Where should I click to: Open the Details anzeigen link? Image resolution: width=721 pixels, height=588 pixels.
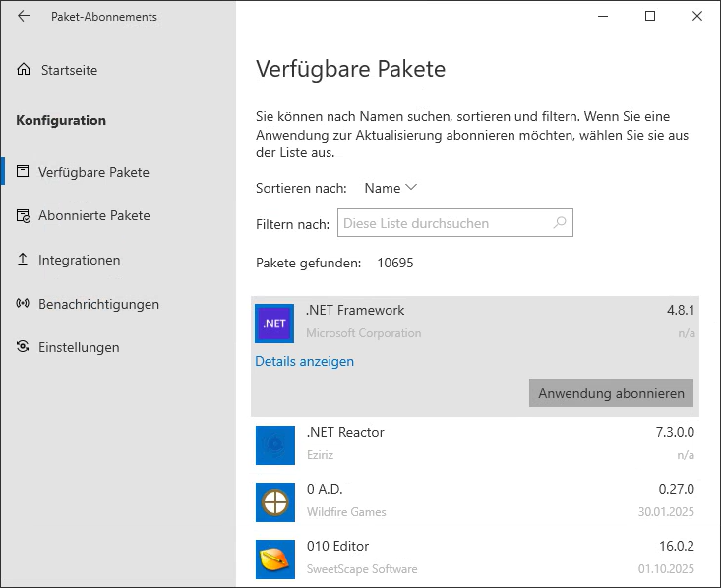pos(304,361)
